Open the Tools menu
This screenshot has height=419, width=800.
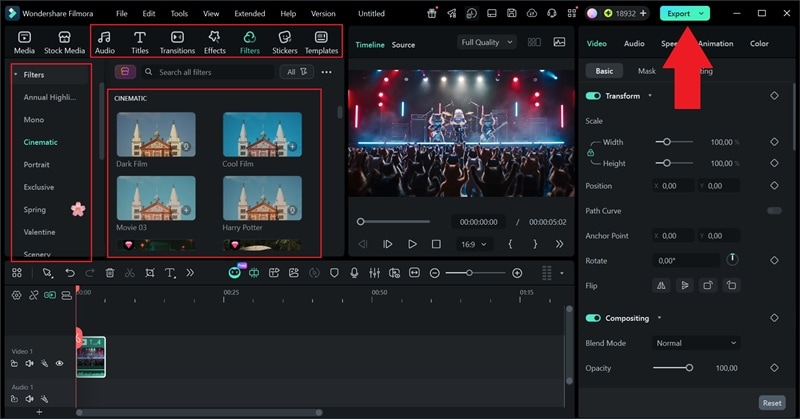pos(179,13)
